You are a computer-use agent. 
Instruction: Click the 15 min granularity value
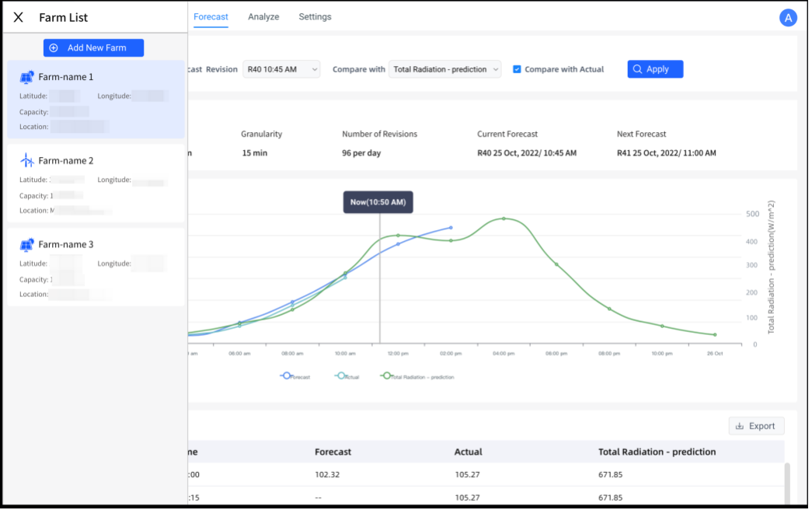coord(255,153)
